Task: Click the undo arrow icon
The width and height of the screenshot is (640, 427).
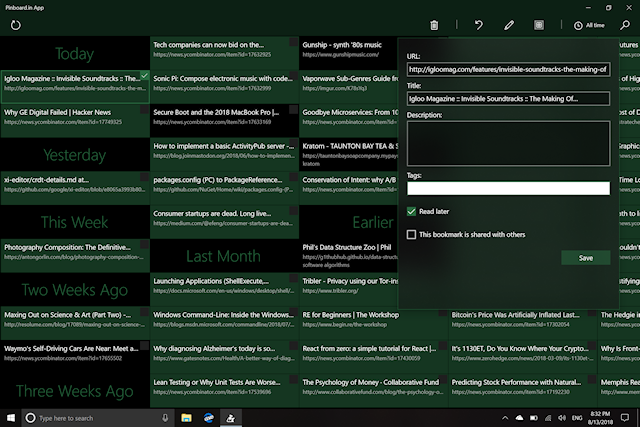Action: coord(479,25)
